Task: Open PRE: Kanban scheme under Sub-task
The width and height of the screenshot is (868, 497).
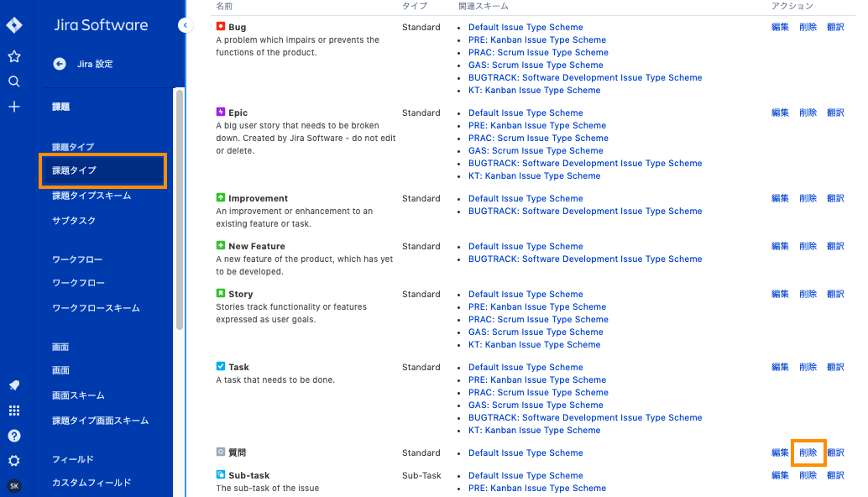Action: (x=537, y=488)
